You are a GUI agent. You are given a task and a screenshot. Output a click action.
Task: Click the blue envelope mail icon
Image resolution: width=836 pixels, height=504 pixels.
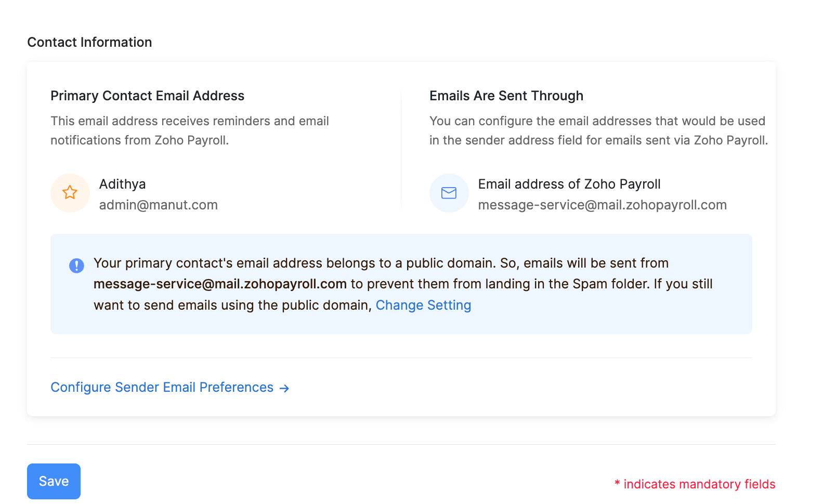click(x=449, y=193)
